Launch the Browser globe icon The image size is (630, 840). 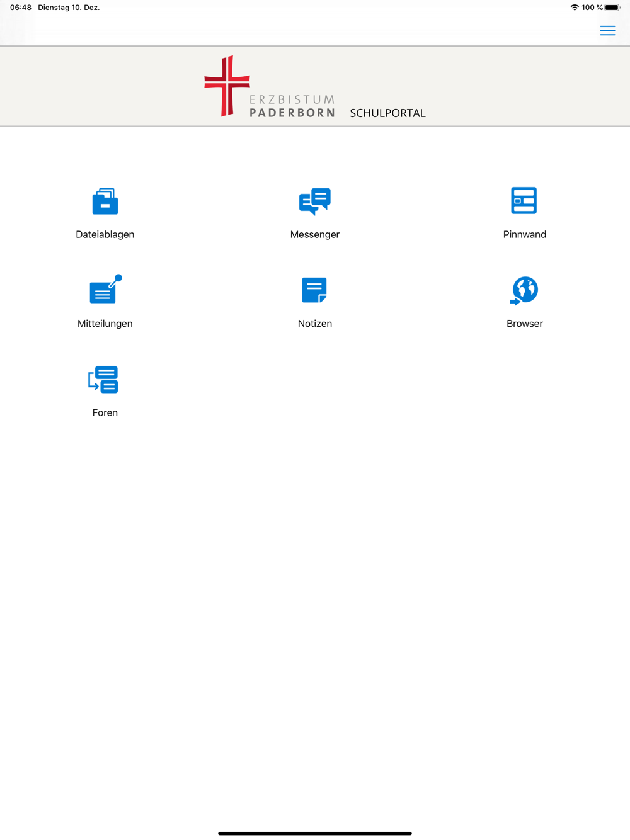click(x=524, y=290)
